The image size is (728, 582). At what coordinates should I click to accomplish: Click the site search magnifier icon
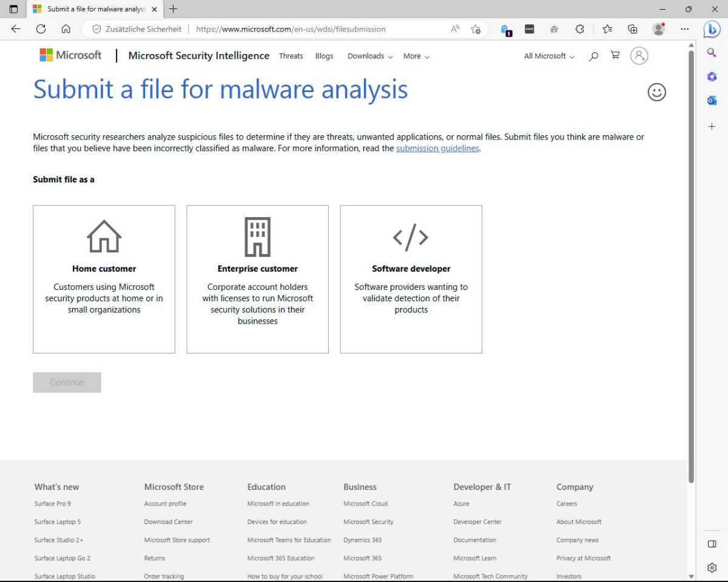(594, 56)
